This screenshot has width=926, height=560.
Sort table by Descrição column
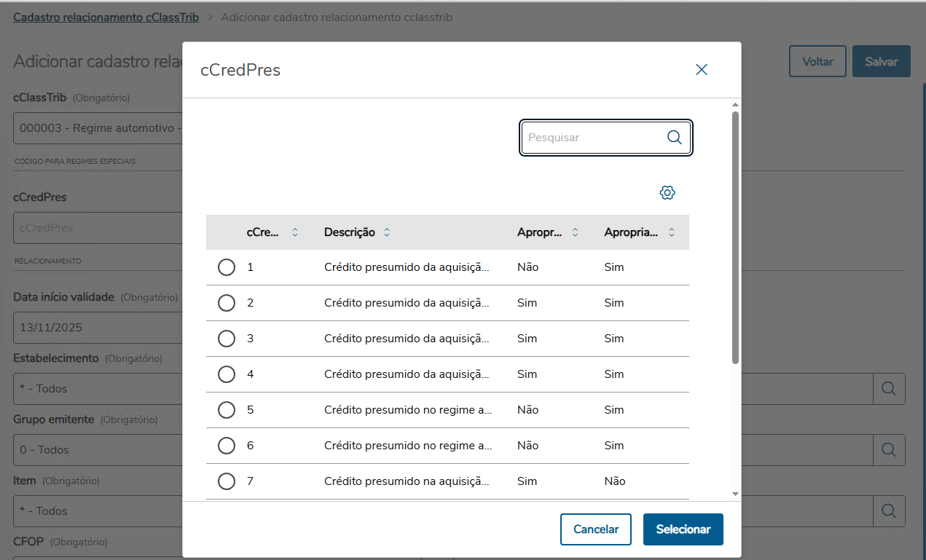387,232
